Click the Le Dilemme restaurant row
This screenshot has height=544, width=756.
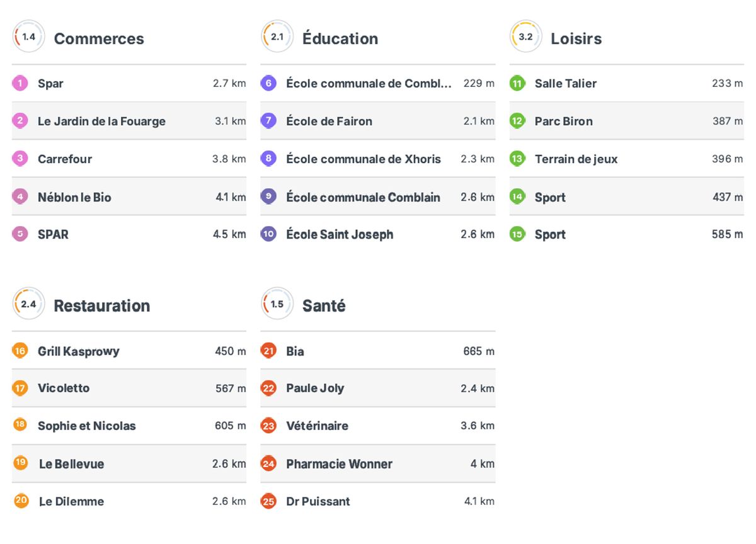click(x=129, y=501)
